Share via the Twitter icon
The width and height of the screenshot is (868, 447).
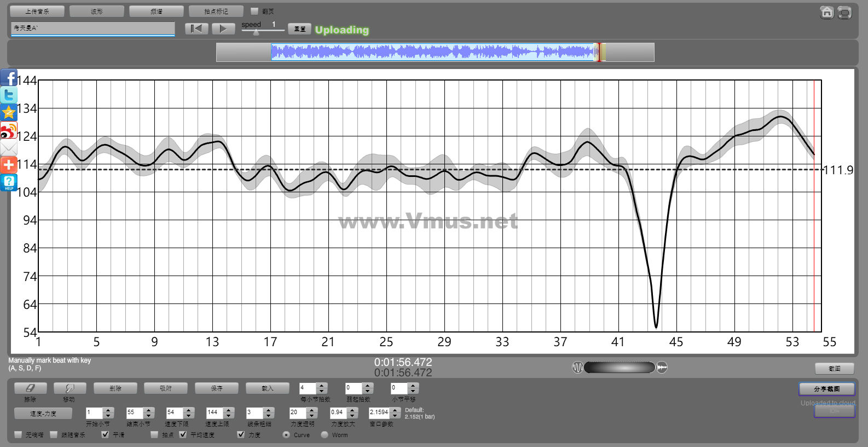pos(9,95)
